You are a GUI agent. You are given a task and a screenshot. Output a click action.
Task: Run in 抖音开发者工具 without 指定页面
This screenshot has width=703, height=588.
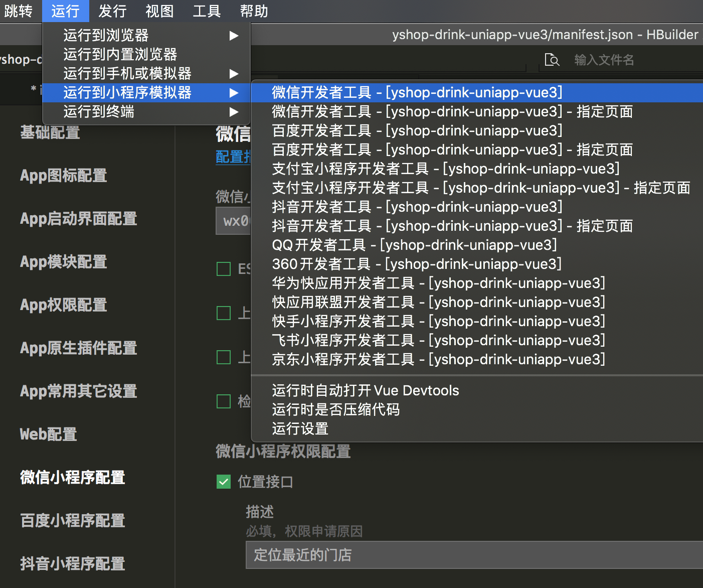pos(477,207)
